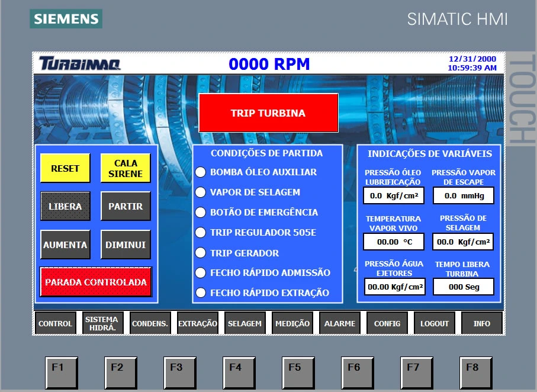Select the TRIP REGULADOR 505E indicator
Screen dimensions: 537x392
click(x=200, y=233)
